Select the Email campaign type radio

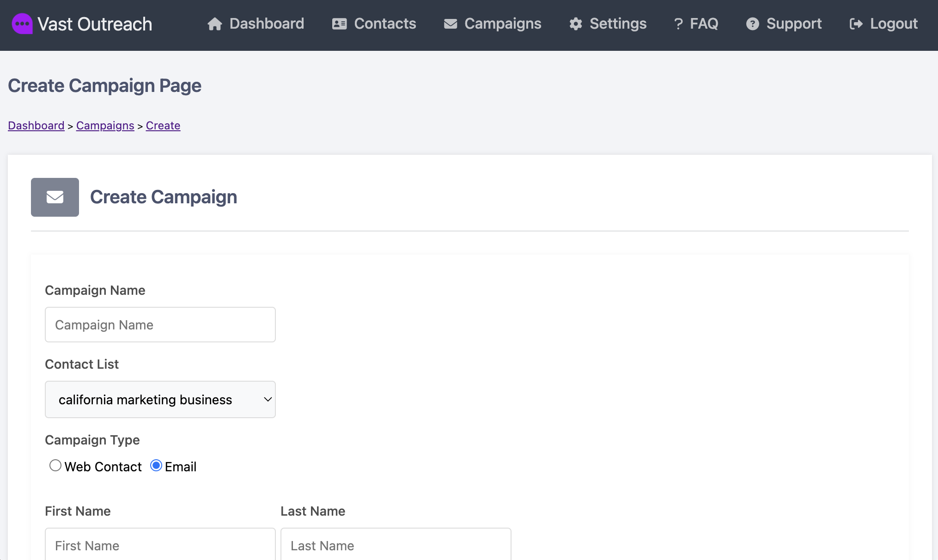click(156, 465)
